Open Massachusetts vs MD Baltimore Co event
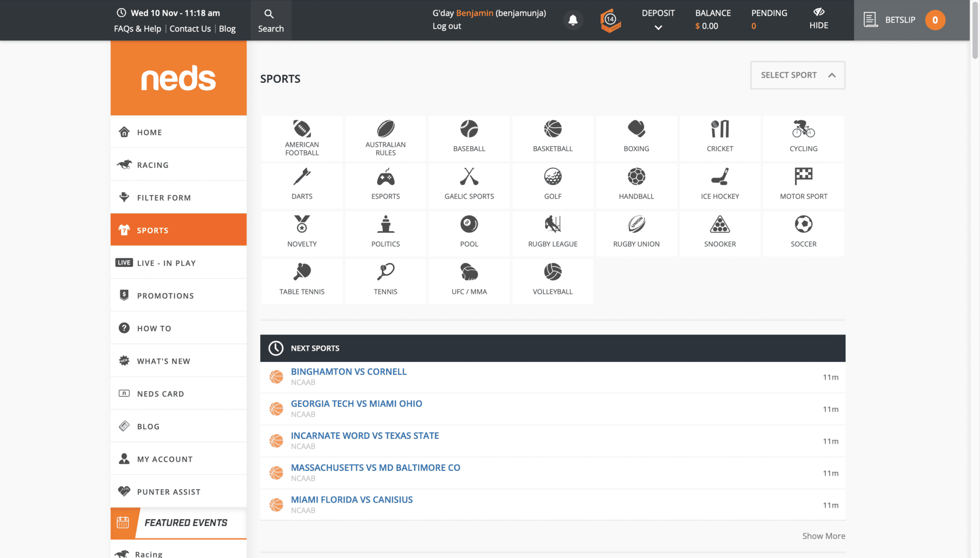Screen dimensions: 980x558 [553, 473]
